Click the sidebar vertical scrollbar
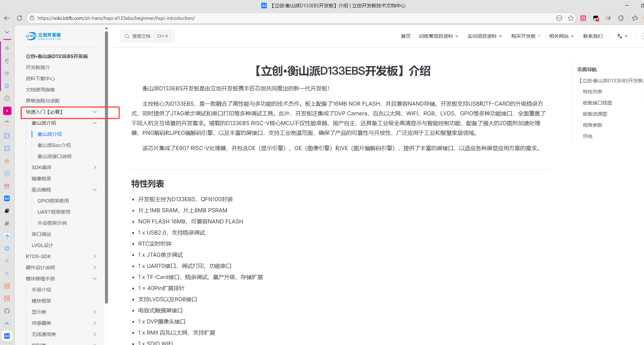Viewport: 644px width, 345px height. (106, 167)
